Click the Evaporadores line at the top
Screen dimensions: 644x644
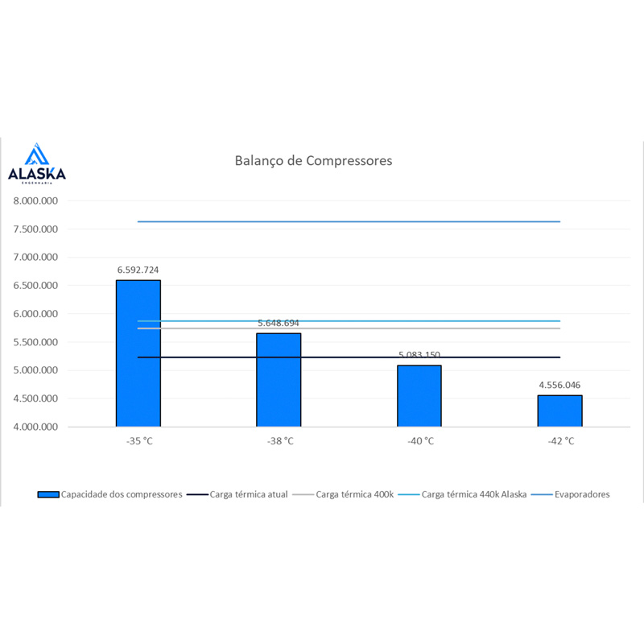pos(349,222)
